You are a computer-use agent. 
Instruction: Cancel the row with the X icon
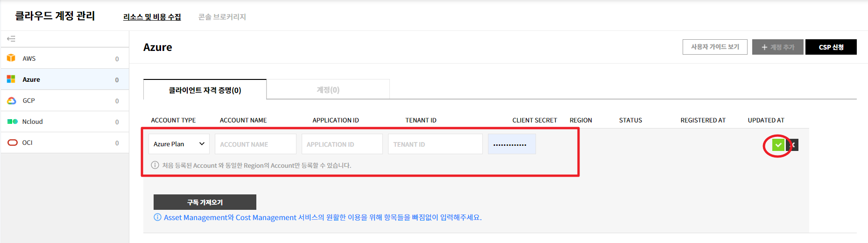click(793, 145)
